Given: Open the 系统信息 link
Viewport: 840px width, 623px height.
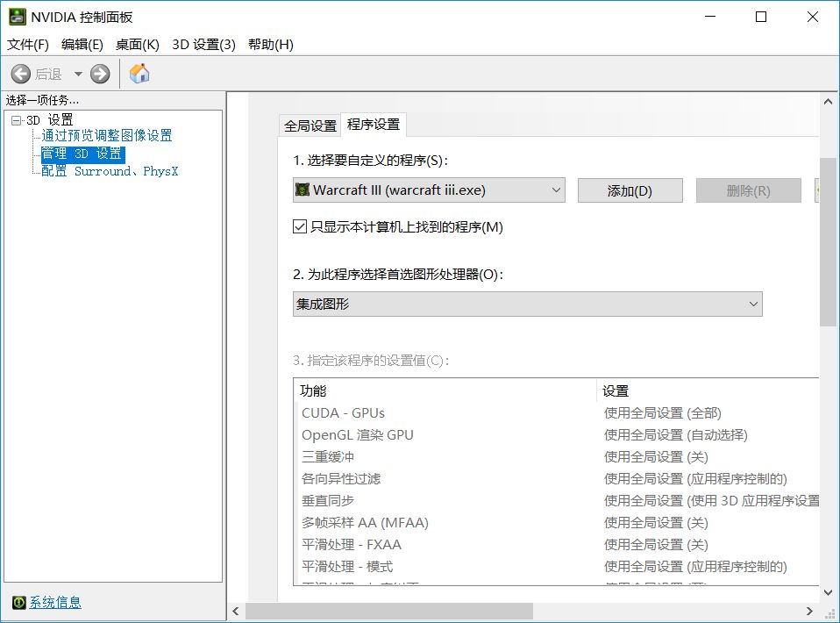Looking at the screenshot, I should click(x=55, y=603).
